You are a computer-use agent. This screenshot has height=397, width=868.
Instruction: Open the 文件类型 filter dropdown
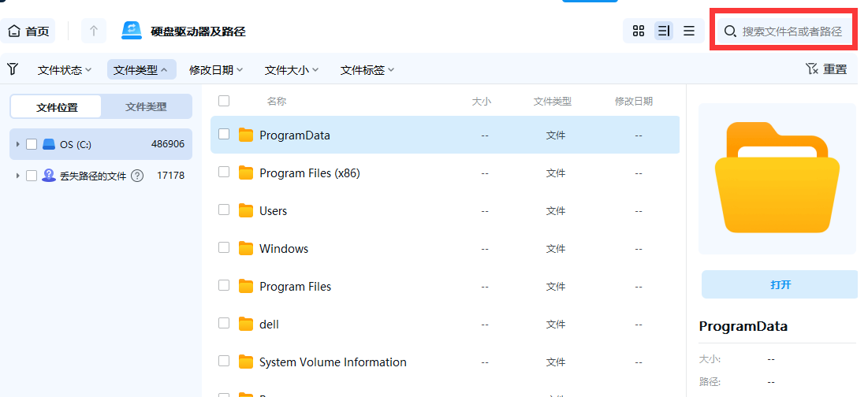click(x=141, y=69)
